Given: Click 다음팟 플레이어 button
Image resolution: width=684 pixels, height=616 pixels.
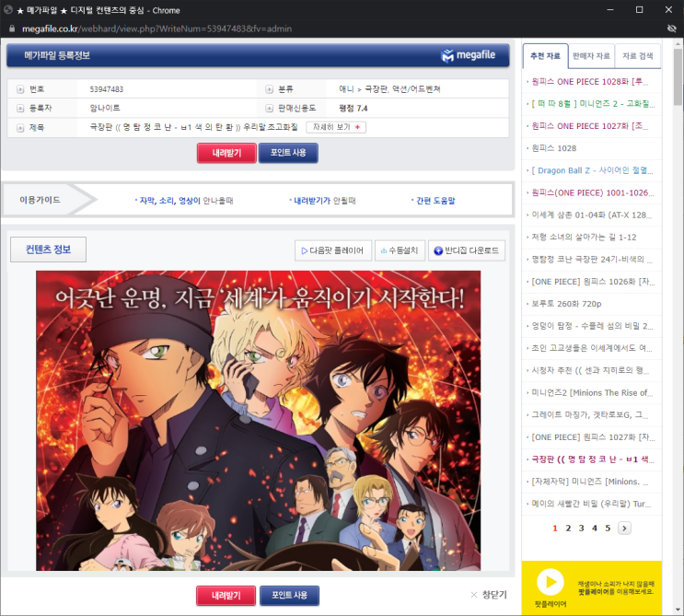Looking at the screenshot, I should [333, 250].
